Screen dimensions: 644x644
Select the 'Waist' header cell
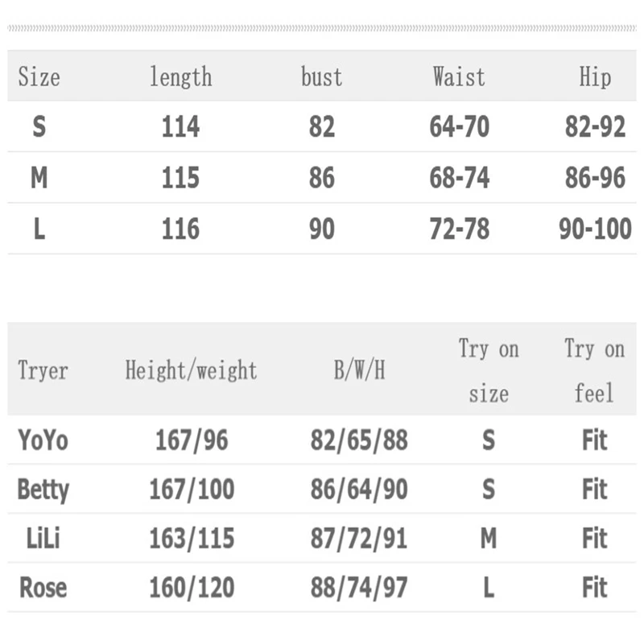coord(459,77)
